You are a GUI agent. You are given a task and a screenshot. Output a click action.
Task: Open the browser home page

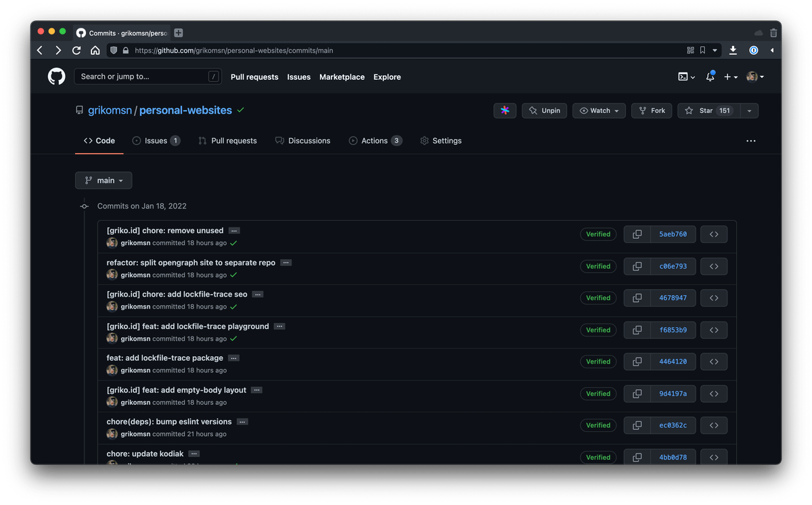95,50
